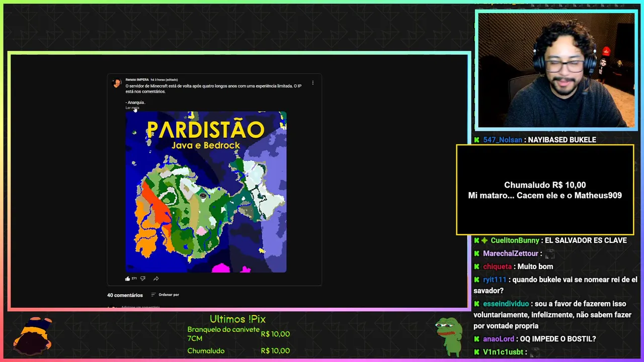Open the Pardistão map image
This screenshot has height=362, width=644.
pos(206,192)
